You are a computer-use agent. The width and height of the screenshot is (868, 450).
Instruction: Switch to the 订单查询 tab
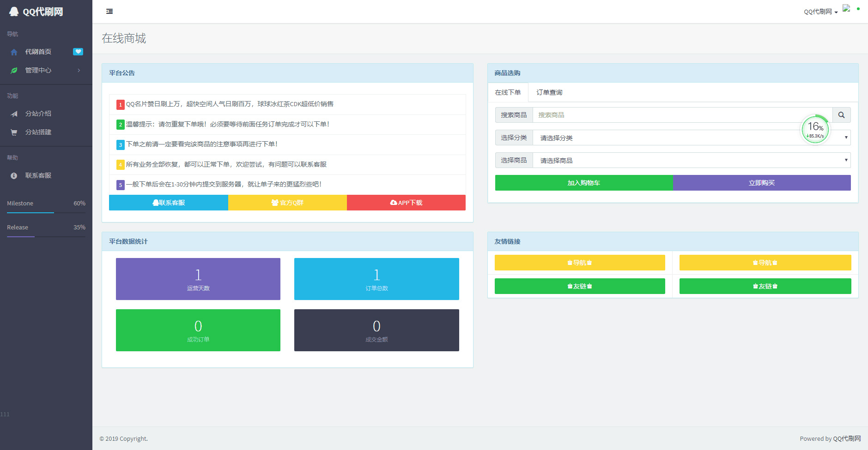pyautogui.click(x=549, y=92)
